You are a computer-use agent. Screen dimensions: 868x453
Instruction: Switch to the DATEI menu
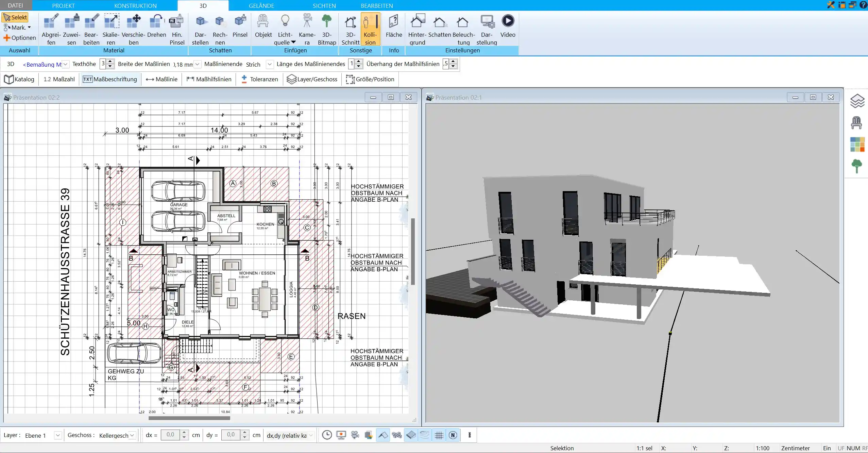15,5
